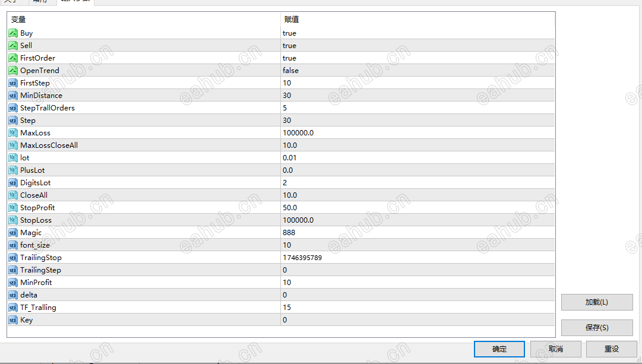The height and width of the screenshot is (364, 642).
Task: Click the StopProfit variable icon
Action: point(13,208)
